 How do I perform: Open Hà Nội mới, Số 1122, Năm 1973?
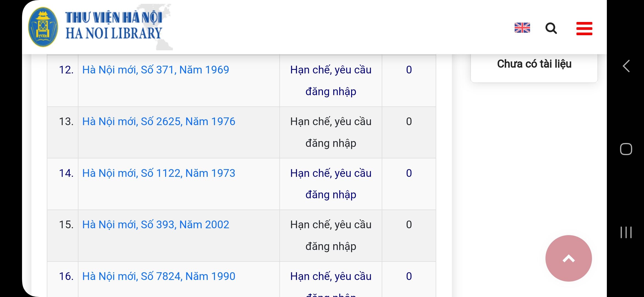click(159, 173)
